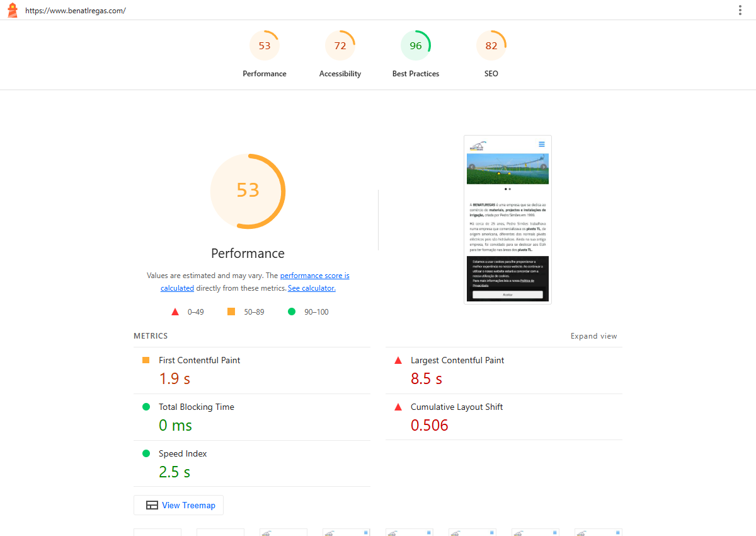Screen dimensions: 756x536
Task: Click the '8.5 s' Largest Contentful Paint value
Action: [x=427, y=378]
